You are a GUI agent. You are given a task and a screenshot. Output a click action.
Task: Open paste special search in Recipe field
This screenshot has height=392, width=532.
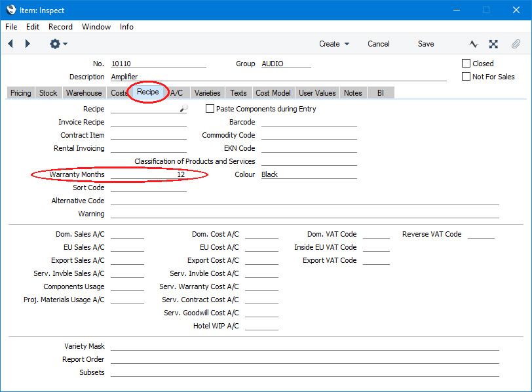[183, 108]
